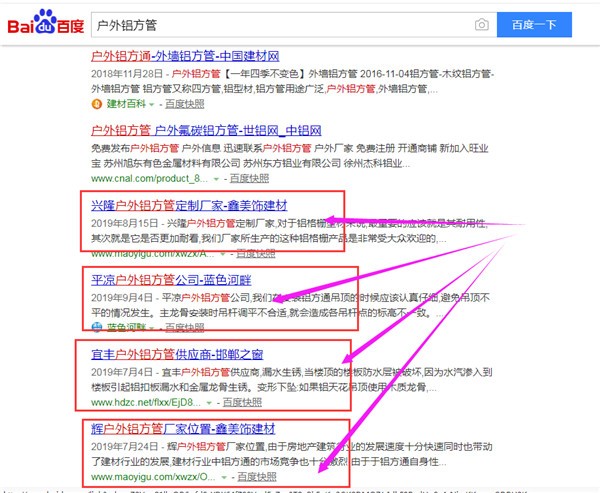Open 百度快照 for 兴隆户外铝方管 result
The image size is (600, 493).
pyautogui.click(x=256, y=253)
